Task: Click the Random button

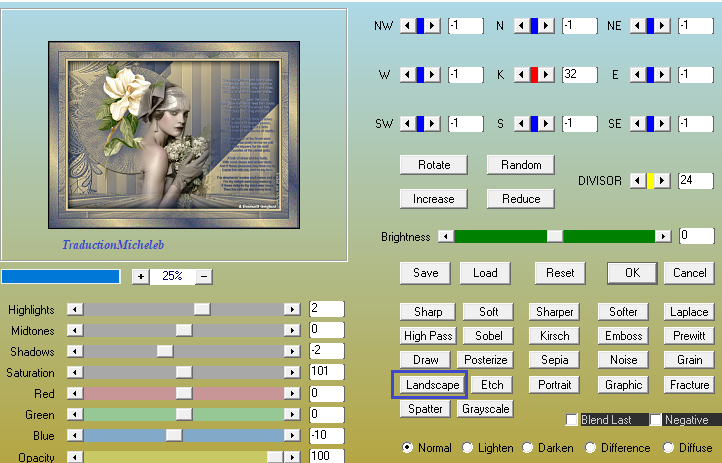Action: pos(521,165)
